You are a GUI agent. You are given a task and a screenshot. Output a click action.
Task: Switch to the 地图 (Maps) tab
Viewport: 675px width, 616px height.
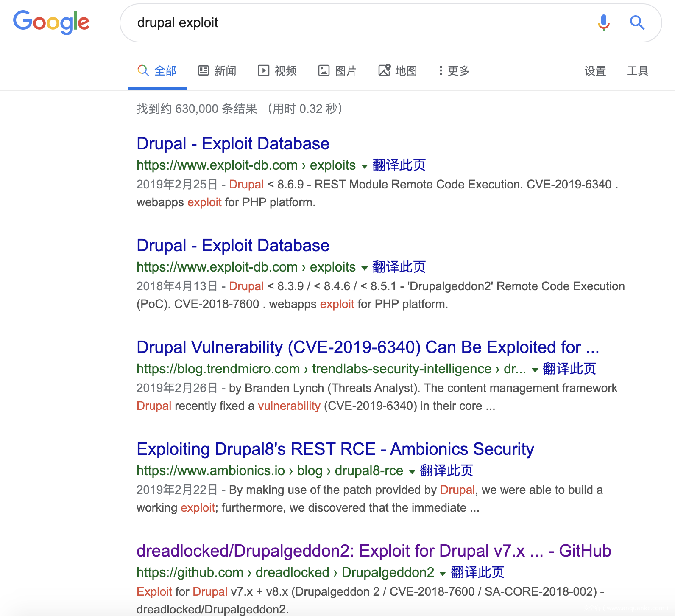398,71
